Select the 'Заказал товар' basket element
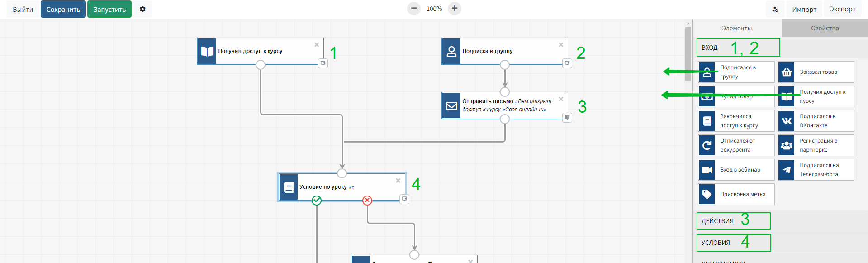The height and width of the screenshot is (263, 868). [816, 72]
